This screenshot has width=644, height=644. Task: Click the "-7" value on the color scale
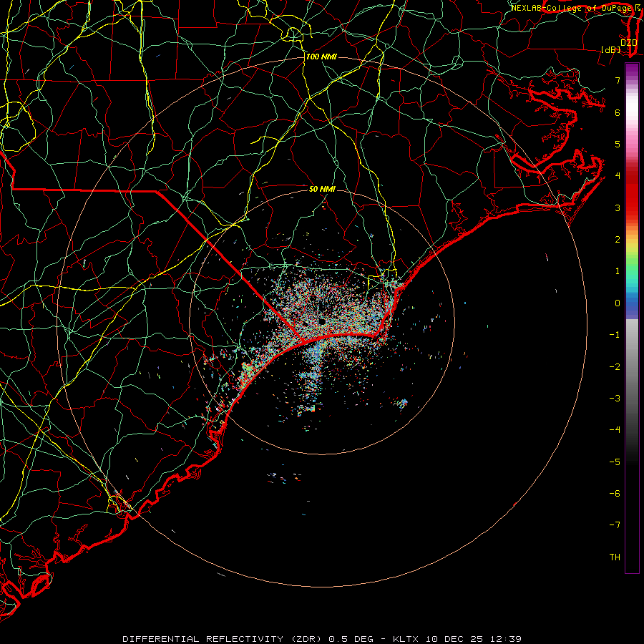[x=615, y=525]
